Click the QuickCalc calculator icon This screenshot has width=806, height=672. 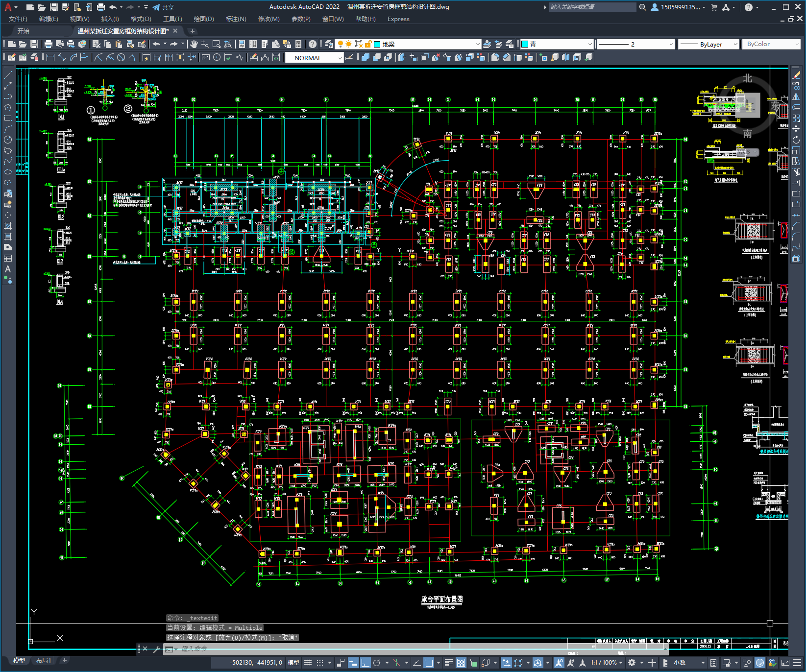pos(298,44)
